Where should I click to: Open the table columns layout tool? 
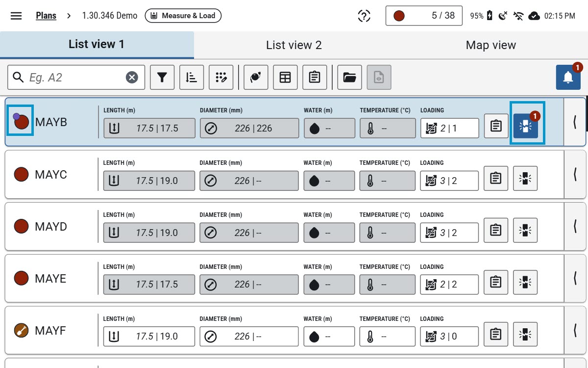(285, 78)
